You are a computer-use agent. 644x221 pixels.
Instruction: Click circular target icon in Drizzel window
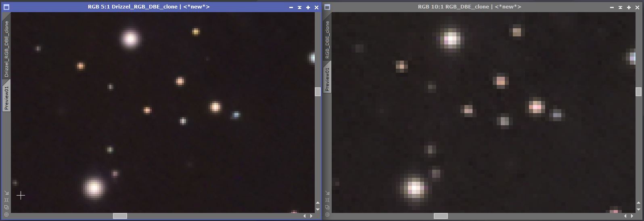pyautogui.click(x=6, y=215)
